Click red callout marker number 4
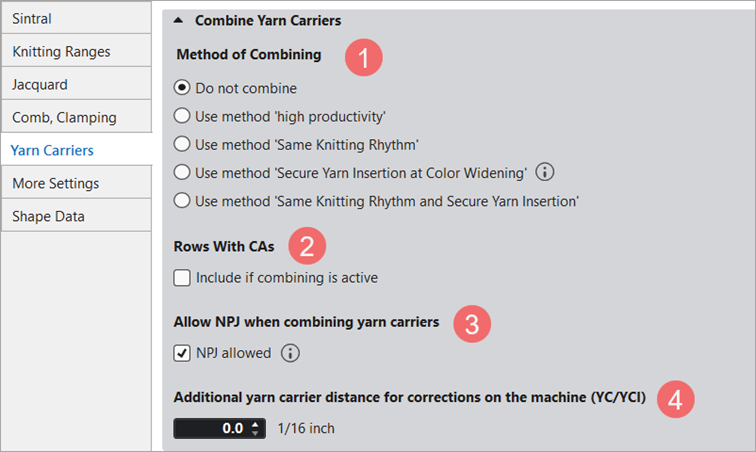 (x=676, y=399)
